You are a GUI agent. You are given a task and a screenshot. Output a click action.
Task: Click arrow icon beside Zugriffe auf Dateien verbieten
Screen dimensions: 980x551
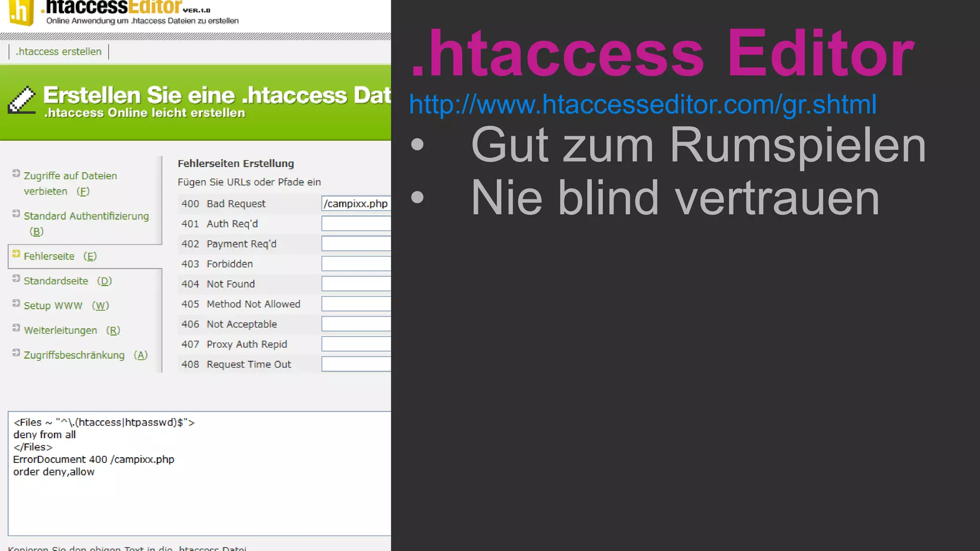[16, 173]
